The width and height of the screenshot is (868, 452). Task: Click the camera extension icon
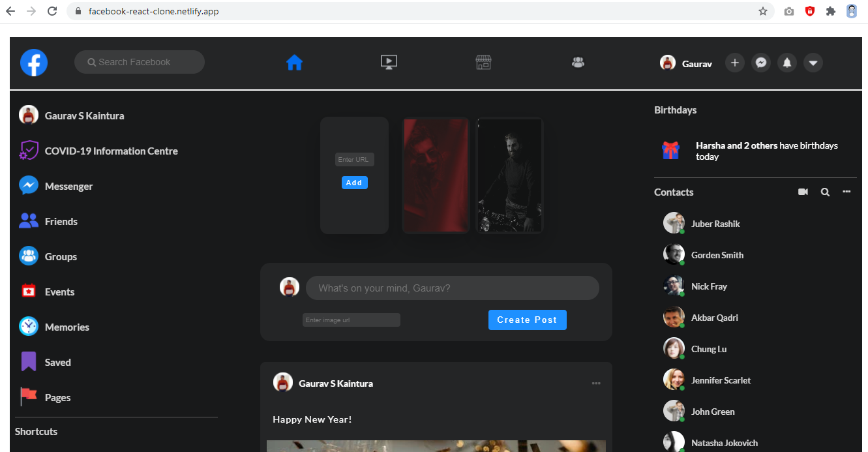(789, 11)
